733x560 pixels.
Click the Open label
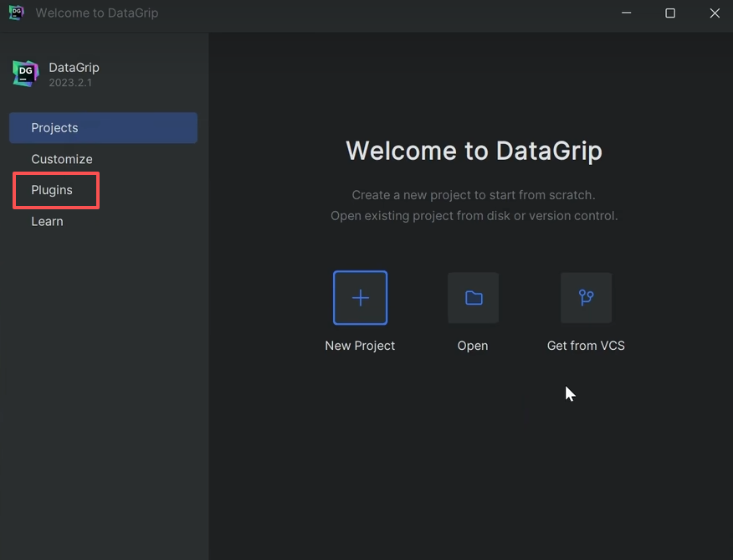pos(473,346)
